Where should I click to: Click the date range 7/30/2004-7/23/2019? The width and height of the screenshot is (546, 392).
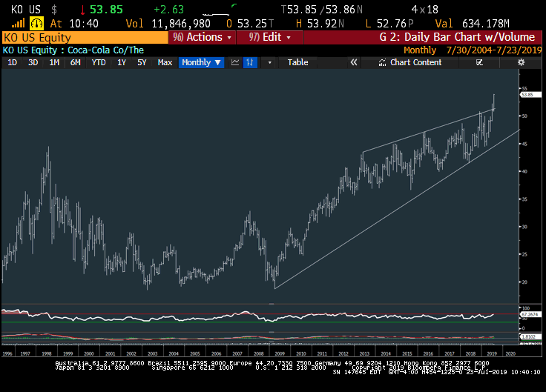(x=494, y=50)
